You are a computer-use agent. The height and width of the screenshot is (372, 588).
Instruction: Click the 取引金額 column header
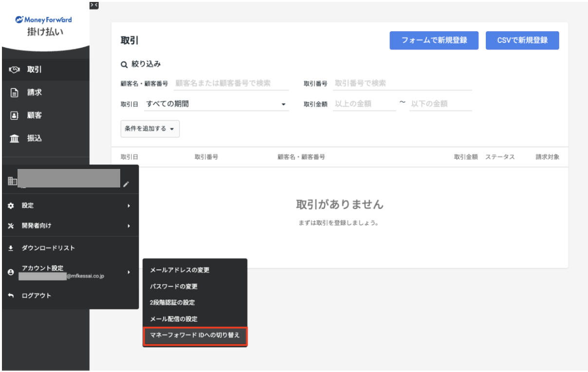click(x=466, y=157)
